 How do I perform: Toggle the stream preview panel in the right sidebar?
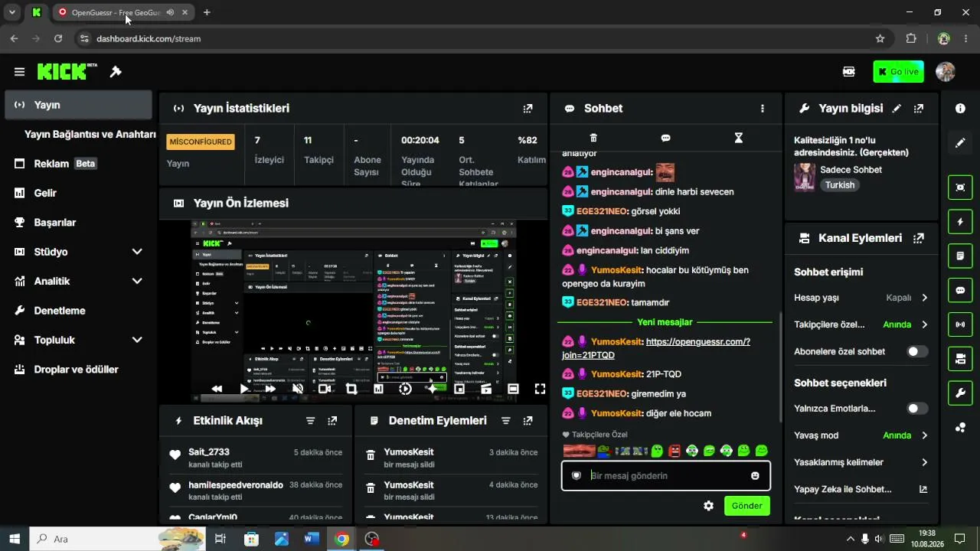960,187
